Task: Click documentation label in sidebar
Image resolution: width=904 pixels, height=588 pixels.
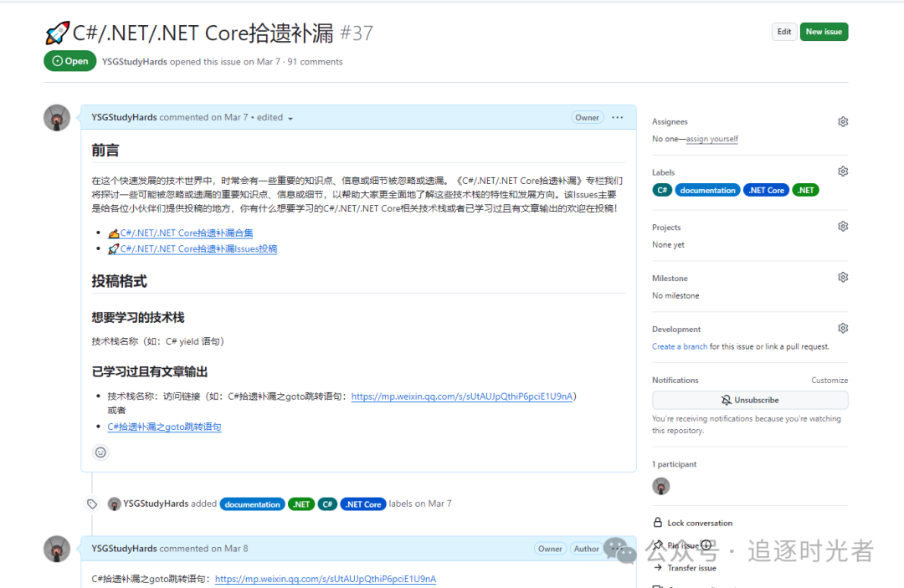Action: point(707,190)
